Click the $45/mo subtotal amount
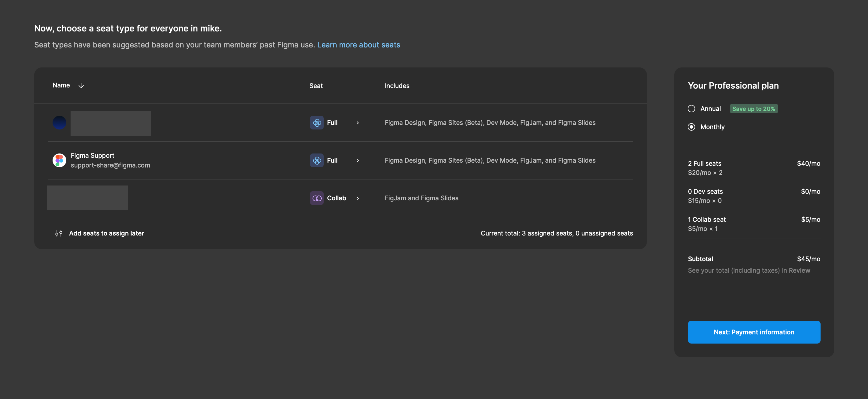Screen dimensions: 868x399 coord(809,259)
